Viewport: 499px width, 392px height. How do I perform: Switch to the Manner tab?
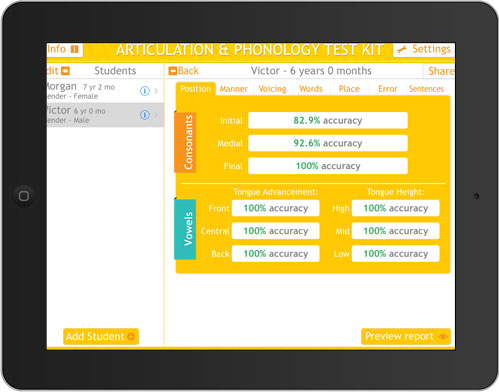[233, 89]
